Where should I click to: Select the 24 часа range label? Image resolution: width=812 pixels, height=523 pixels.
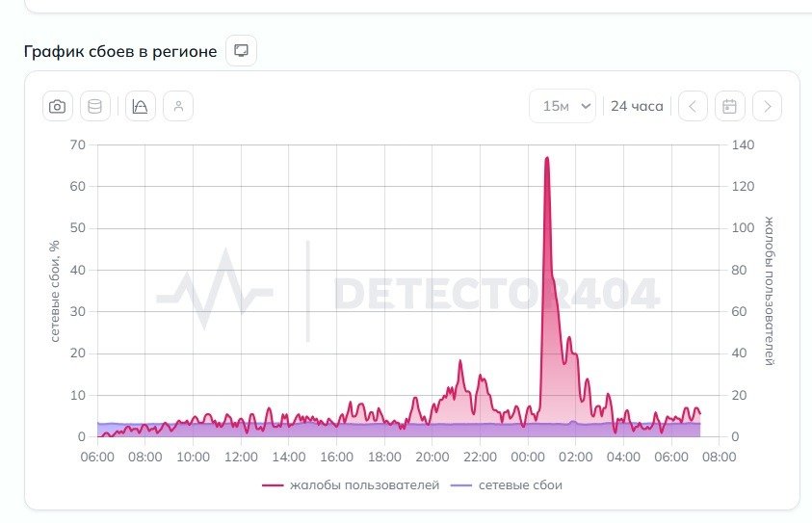click(x=637, y=106)
